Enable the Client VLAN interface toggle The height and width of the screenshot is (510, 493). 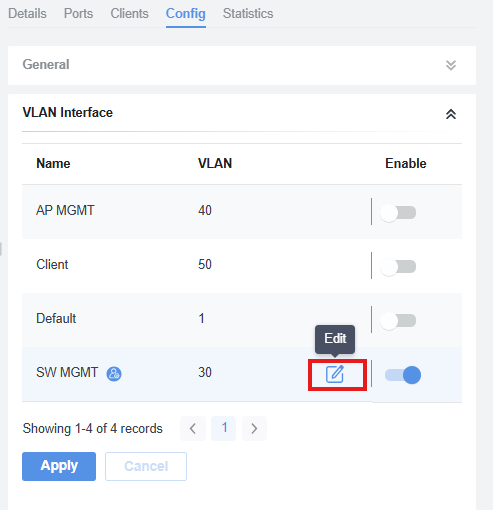(398, 267)
